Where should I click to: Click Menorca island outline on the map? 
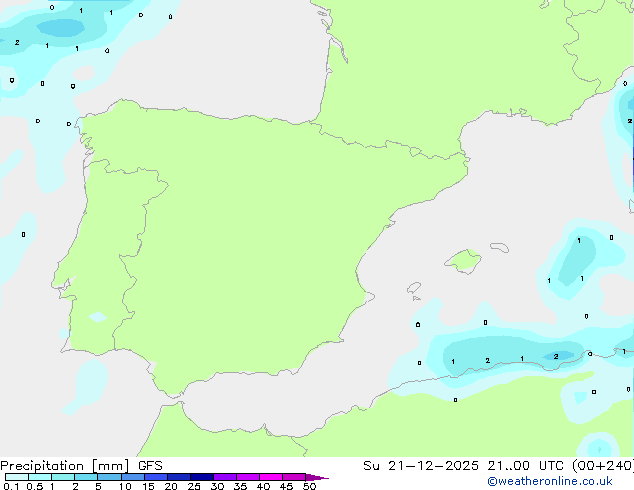(x=499, y=247)
